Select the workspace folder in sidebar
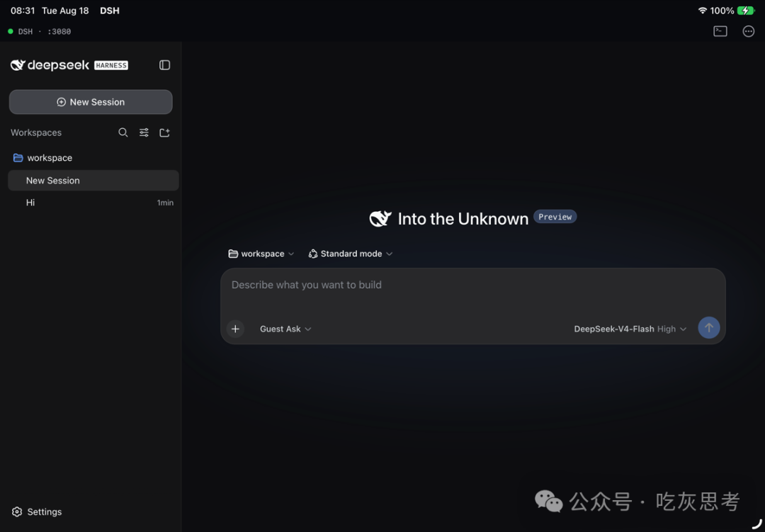 click(x=43, y=158)
